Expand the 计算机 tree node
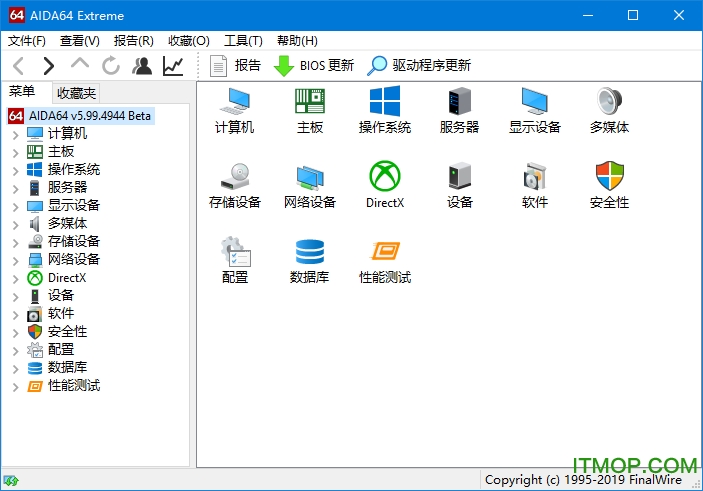Image resolution: width=703 pixels, height=491 pixels. (x=15, y=135)
